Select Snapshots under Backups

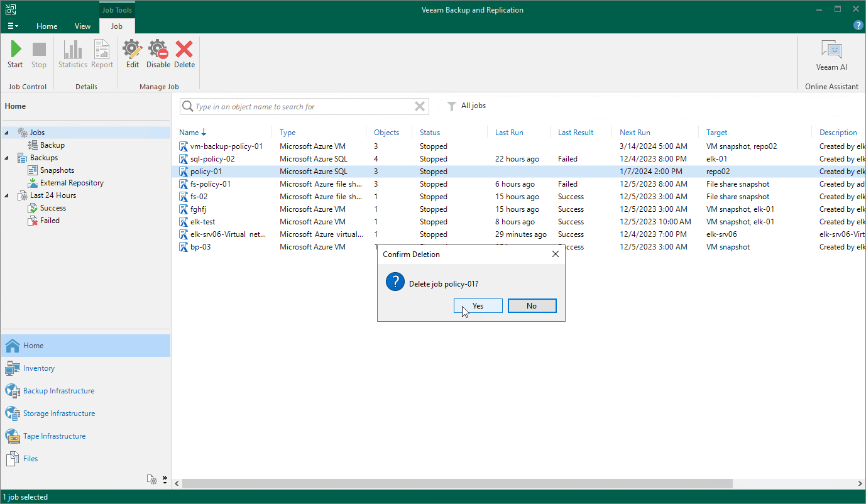[57, 170]
